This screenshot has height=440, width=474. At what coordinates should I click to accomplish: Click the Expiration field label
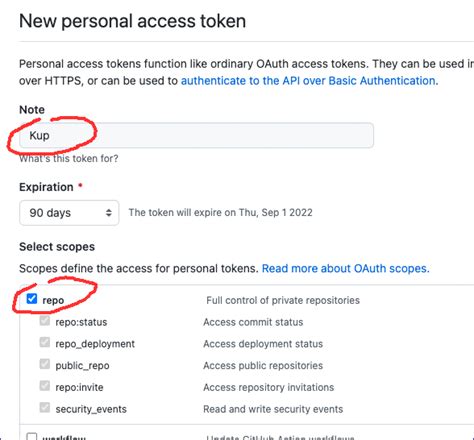(46, 187)
